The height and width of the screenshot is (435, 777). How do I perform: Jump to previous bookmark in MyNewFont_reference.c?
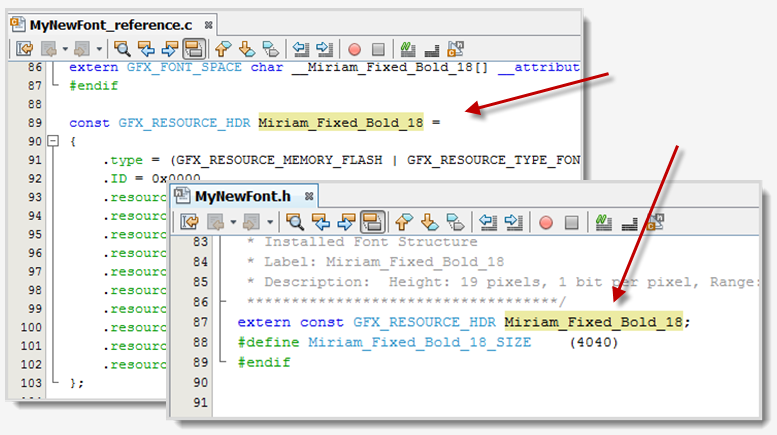point(223,47)
